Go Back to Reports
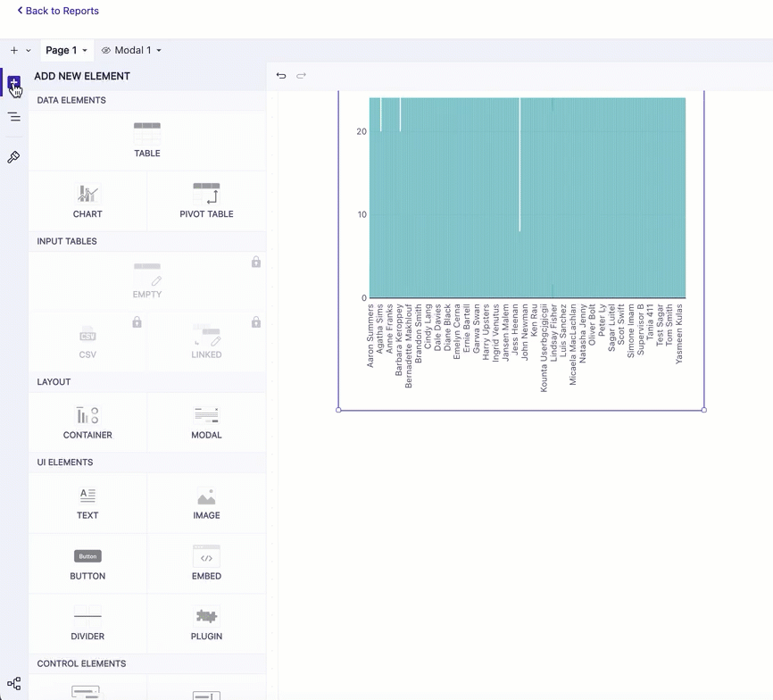Image resolution: width=773 pixels, height=700 pixels. [x=58, y=11]
